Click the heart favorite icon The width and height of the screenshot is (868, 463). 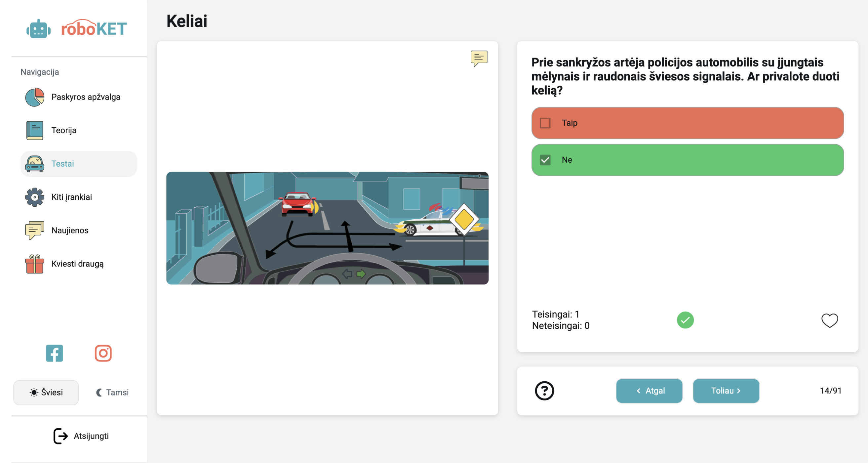tap(831, 320)
